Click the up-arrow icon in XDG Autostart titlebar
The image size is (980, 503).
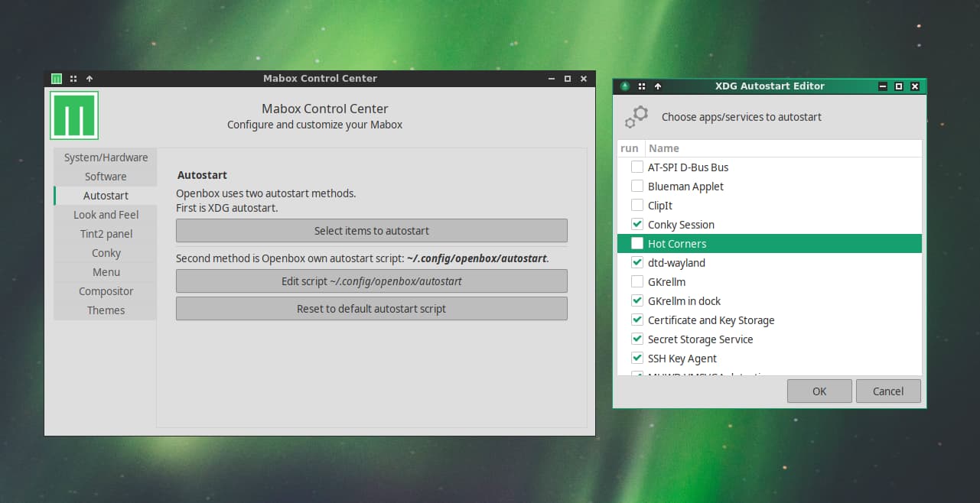coord(658,86)
